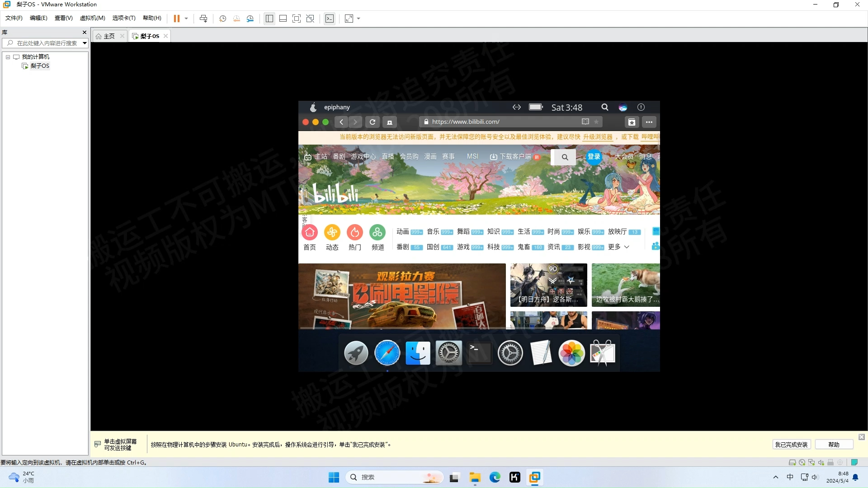Click the VMware snapshot button in toolbar
The width and height of the screenshot is (868, 488).
pyautogui.click(x=223, y=19)
